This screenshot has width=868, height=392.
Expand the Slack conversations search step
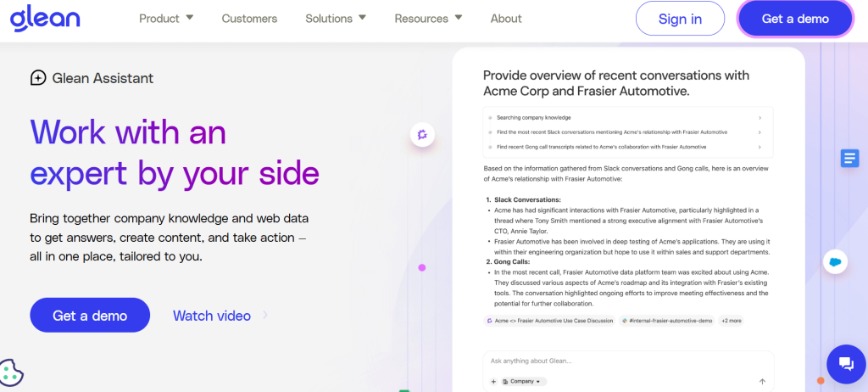click(628, 132)
